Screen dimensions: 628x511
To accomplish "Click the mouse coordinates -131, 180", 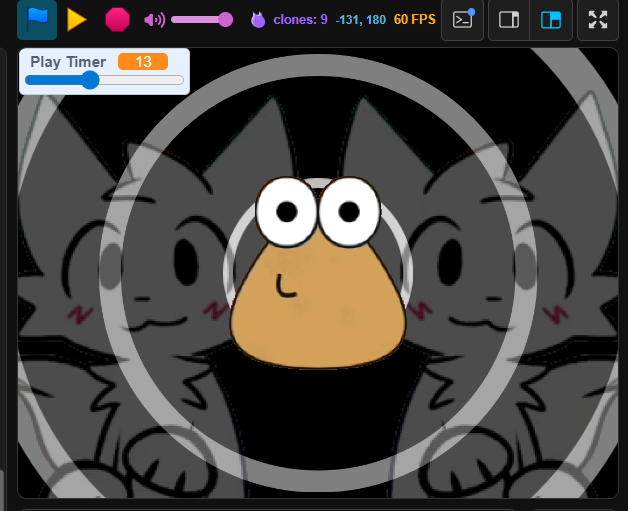I will pyautogui.click(x=360, y=20).
